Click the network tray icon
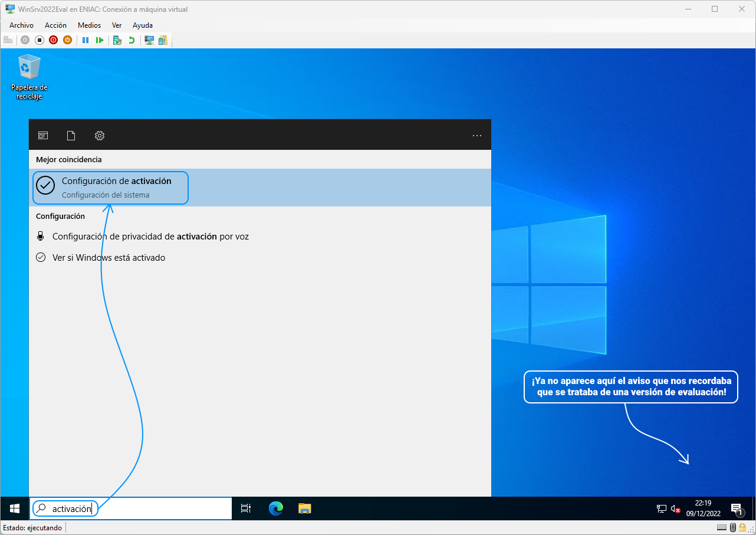The image size is (756, 535). click(x=662, y=508)
